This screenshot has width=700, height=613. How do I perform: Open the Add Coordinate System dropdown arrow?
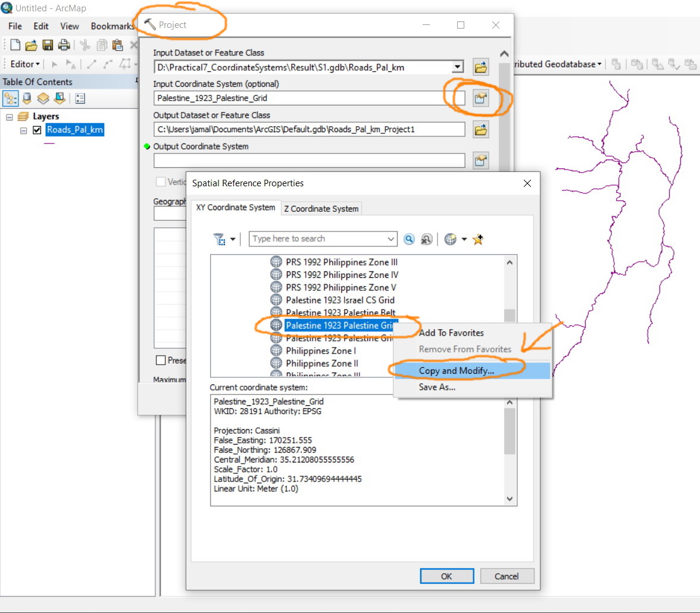click(464, 239)
